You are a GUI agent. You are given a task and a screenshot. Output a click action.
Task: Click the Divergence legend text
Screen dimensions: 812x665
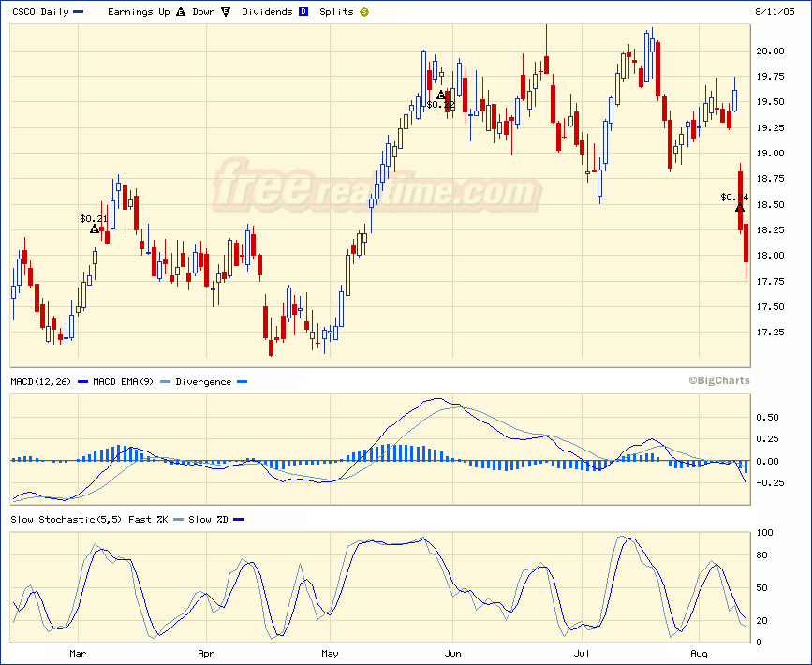(x=203, y=382)
